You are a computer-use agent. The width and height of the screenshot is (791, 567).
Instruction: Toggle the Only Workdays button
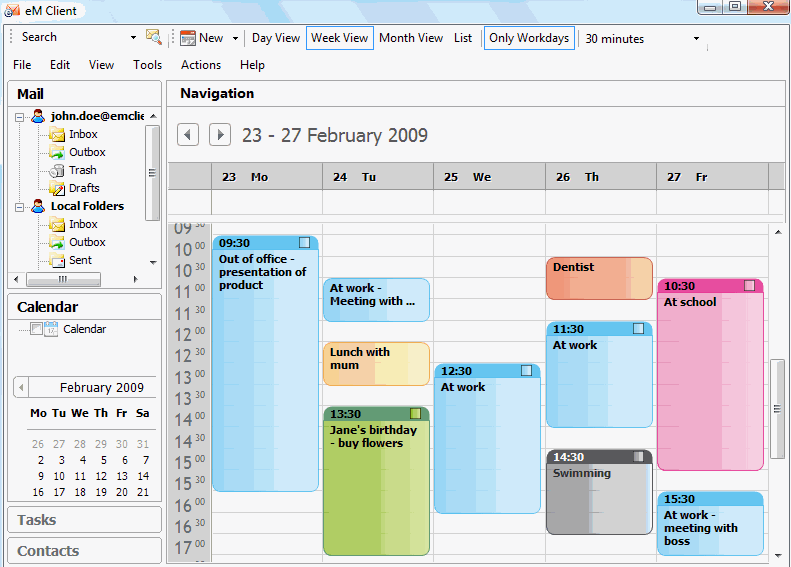[x=529, y=38]
